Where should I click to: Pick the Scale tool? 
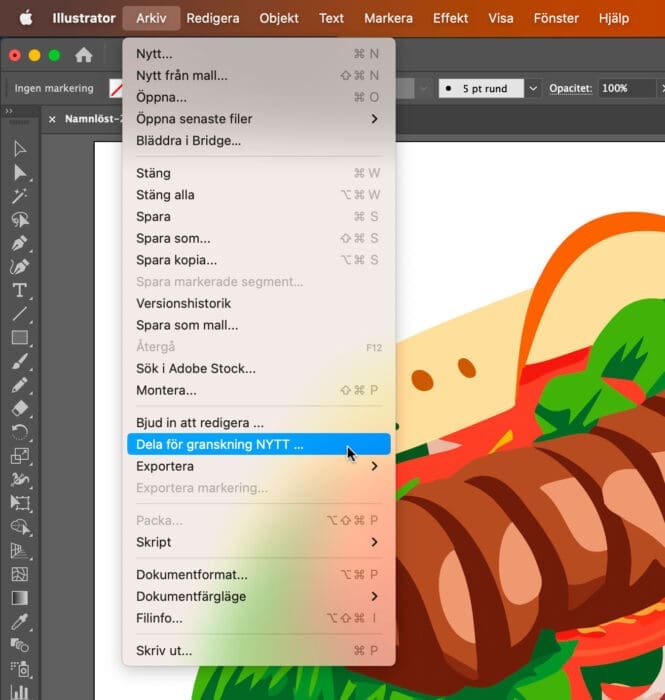tap(20, 456)
